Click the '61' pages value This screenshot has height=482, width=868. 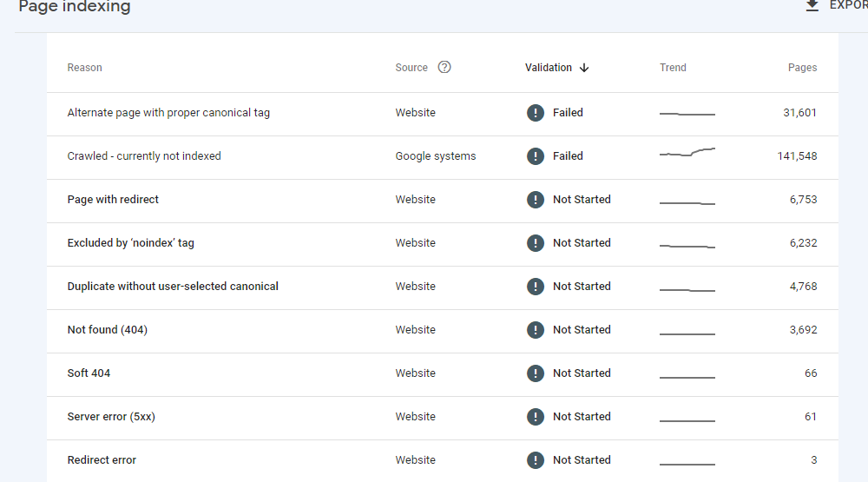point(811,417)
